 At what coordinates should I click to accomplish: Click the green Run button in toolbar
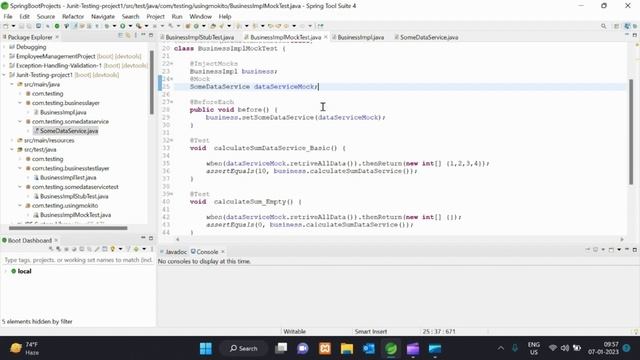point(122,26)
